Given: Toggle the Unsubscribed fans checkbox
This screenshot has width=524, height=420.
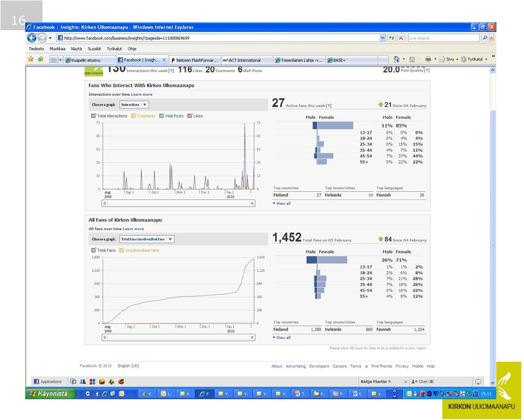Looking at the screenshot, I should coord(122,251).
